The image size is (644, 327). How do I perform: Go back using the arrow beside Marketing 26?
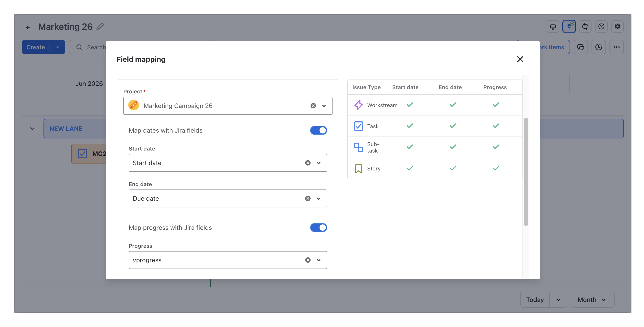(28, 27)
